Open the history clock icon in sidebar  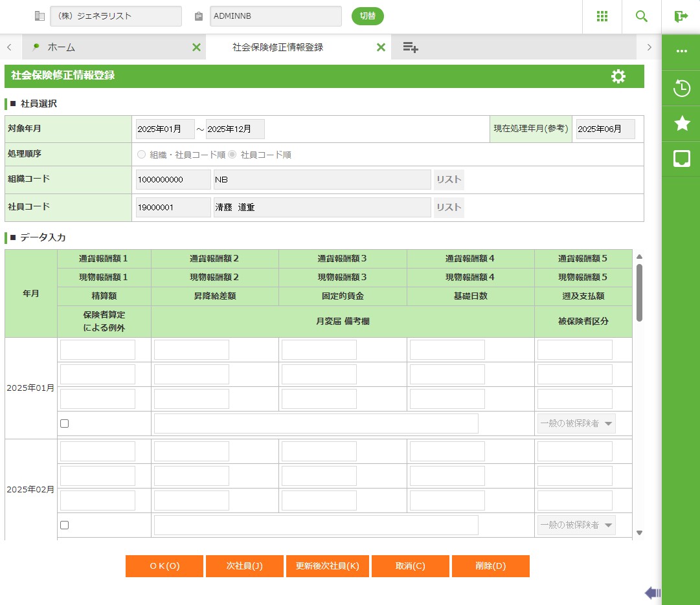click(x=681, y=88)
